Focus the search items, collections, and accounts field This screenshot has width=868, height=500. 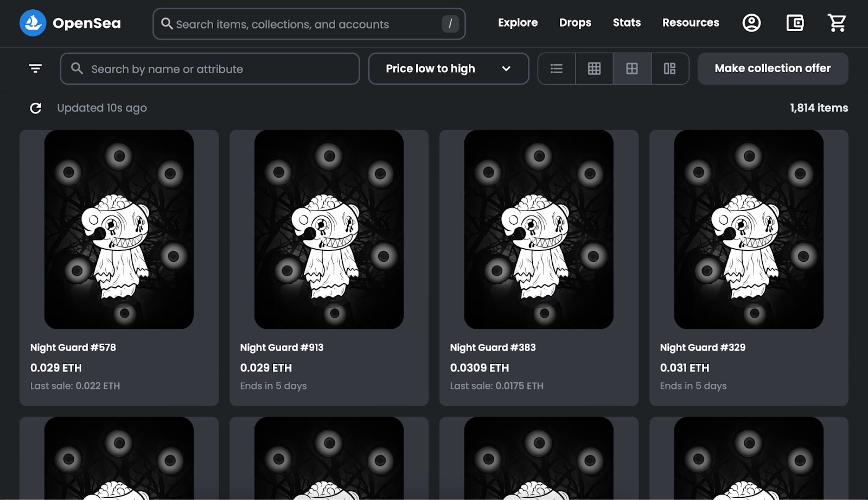tap(309, 24)
